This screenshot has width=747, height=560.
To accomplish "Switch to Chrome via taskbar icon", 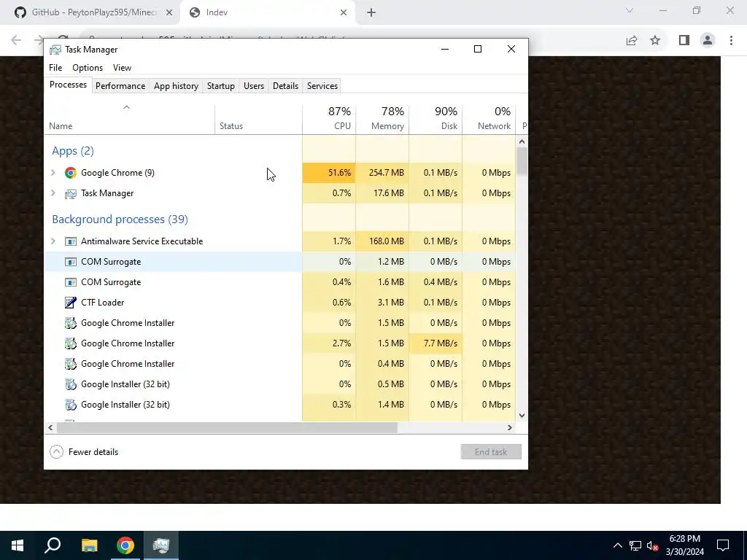I will [x=125, y=545].
